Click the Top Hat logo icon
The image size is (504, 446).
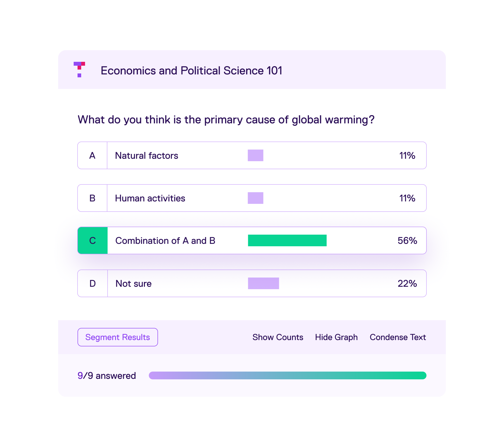(79, 70)
